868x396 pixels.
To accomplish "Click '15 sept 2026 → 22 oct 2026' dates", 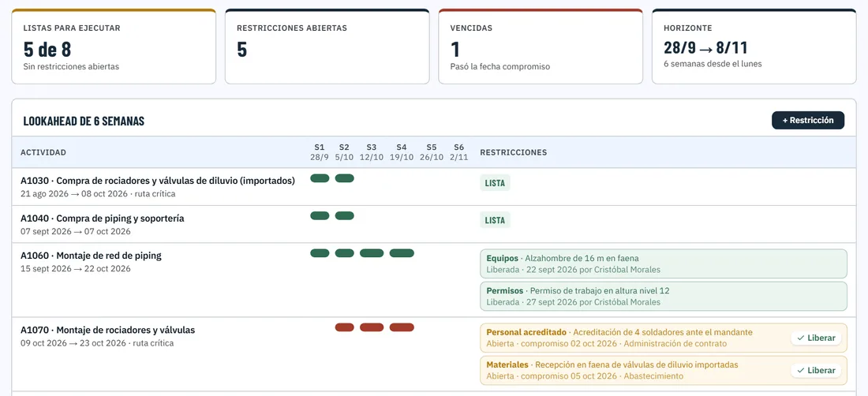I will point(75,269).
